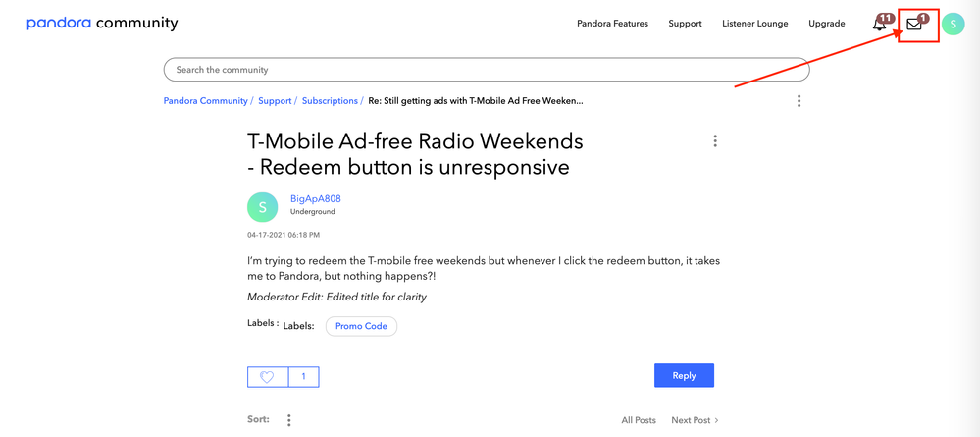
Task: Select the Promo Code label tag
Action: [361, 326]
